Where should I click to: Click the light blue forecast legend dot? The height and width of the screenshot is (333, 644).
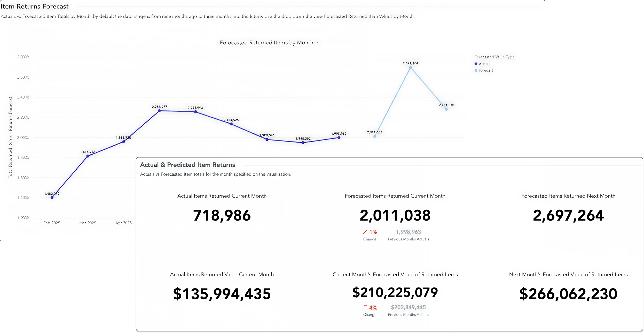tap(476, 70)
